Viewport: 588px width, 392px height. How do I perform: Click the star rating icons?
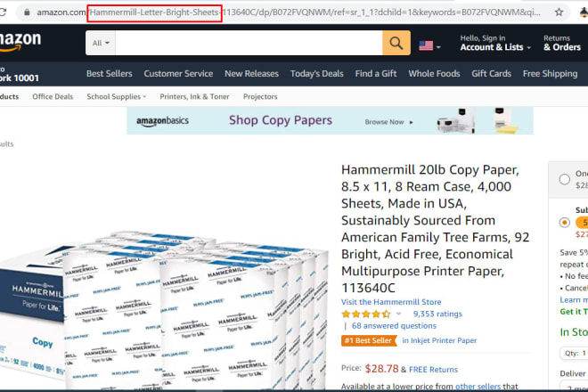[x=365, y=314]
